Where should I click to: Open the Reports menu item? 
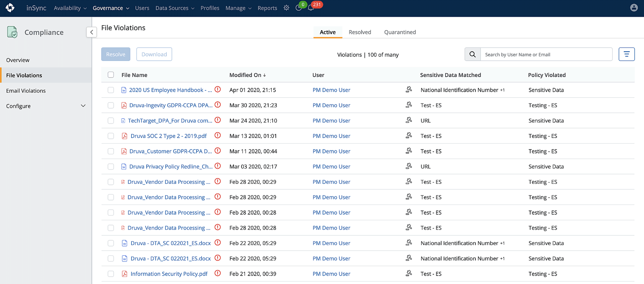click(267, 8)
